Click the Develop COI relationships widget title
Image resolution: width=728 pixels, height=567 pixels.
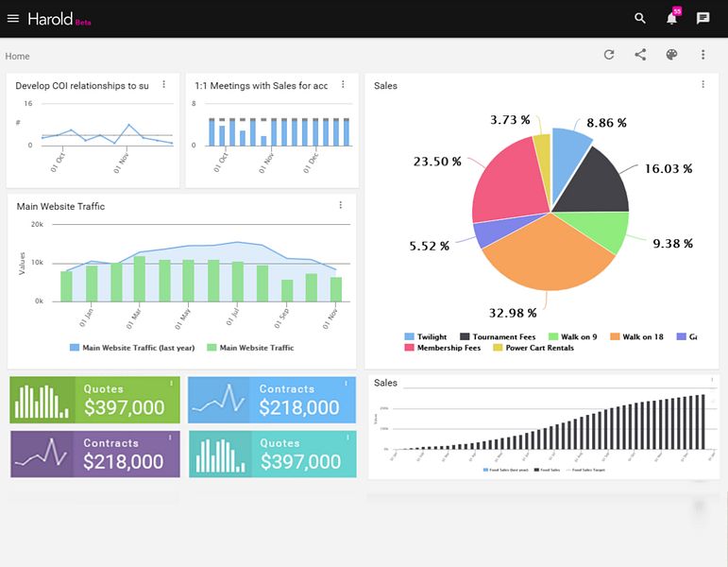click(82, 85)
